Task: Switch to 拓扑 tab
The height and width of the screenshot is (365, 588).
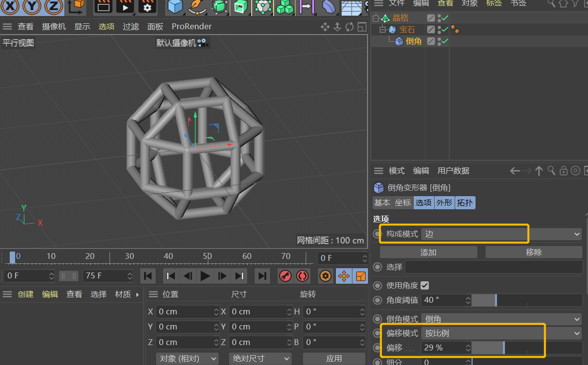Action: click(x=465, y=203)
